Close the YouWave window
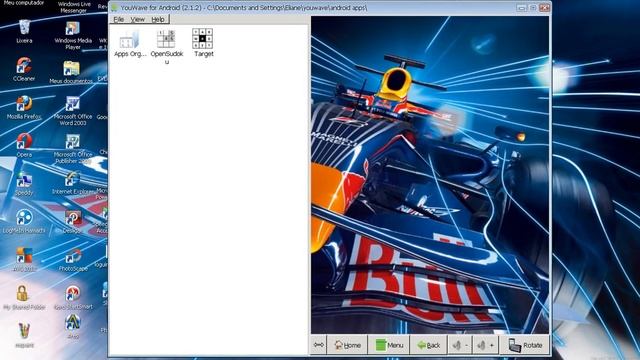Viewport: 640px width, 360px height. [x=544, y=8]
